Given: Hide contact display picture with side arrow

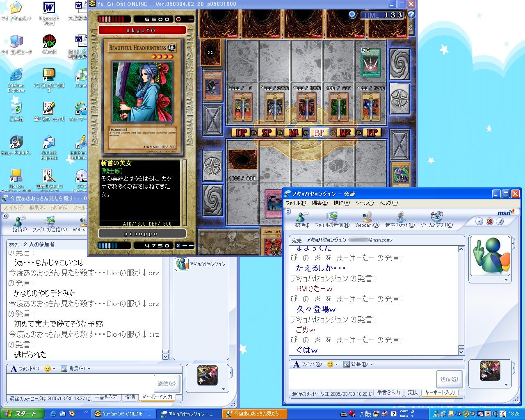Looking at the screenshot, I should pyautogui.click(x=513, y=244).
